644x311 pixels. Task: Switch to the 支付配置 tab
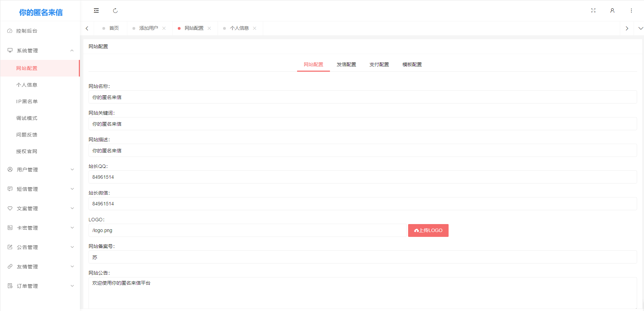[x=379, y=64]
